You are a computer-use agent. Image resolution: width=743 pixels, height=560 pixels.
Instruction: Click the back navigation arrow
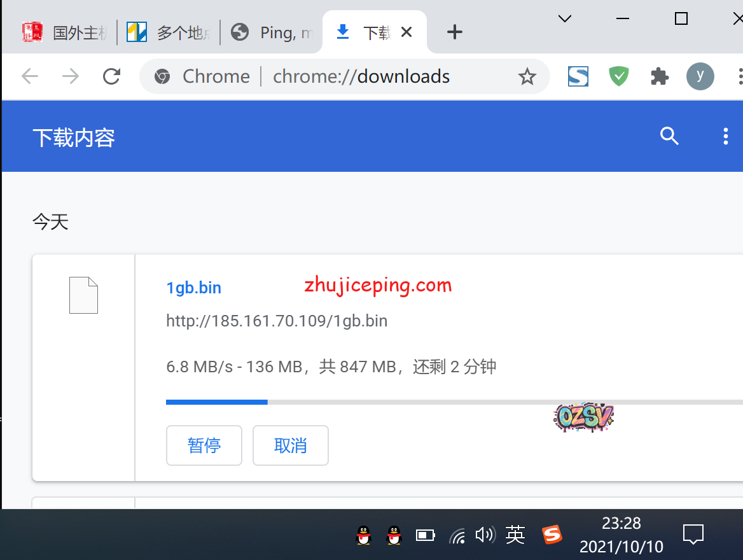point(30,77)
